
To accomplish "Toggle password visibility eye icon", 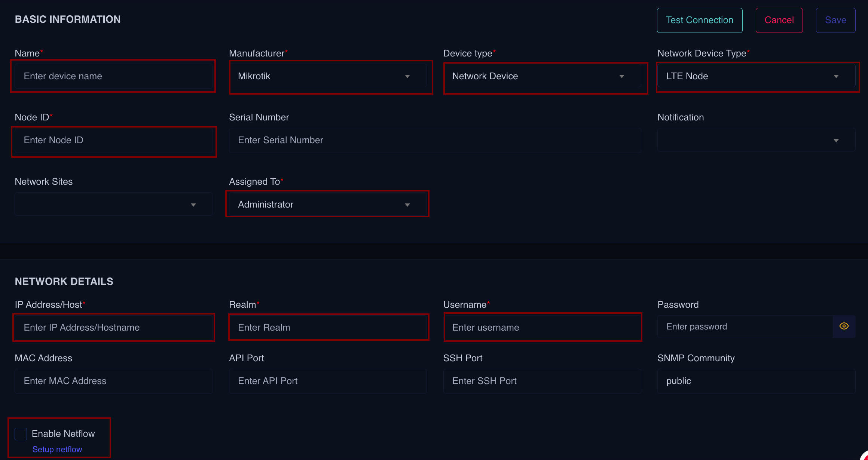I will (x=844, y=326).
